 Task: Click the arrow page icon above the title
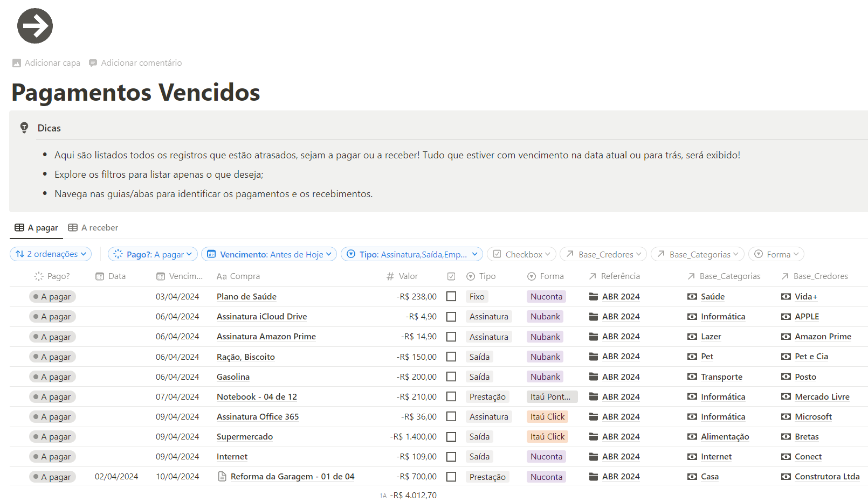(35, 26)
